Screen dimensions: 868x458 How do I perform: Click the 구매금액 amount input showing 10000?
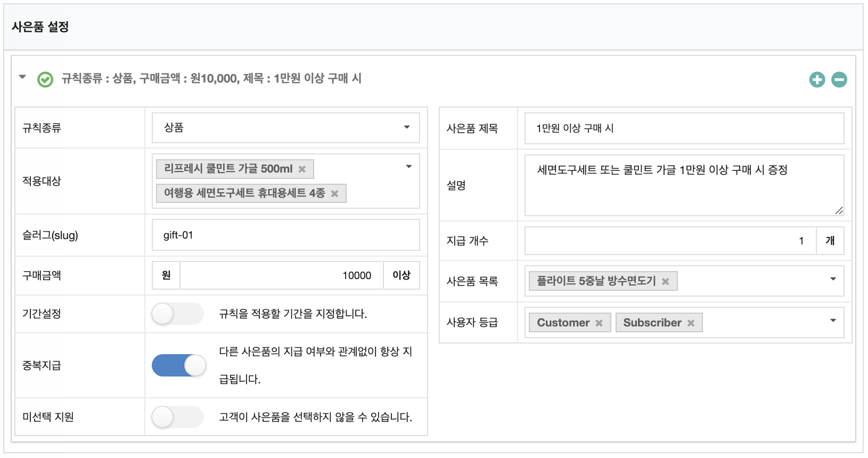(281, 275)
